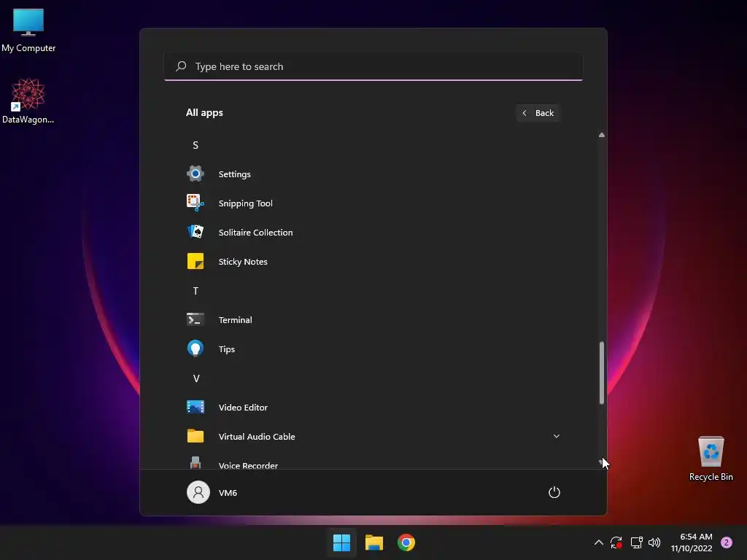The image size is (747, 560).
Task: Launch Google Chrome from the taskbar
Action: pos(406,542)
